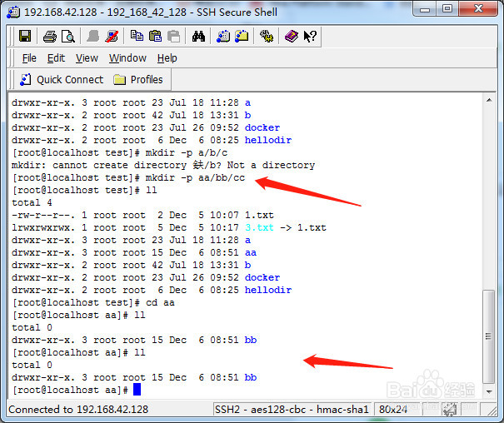Open the View menu
The height and width of the screenshot is (423, 504).
point(87,58)
